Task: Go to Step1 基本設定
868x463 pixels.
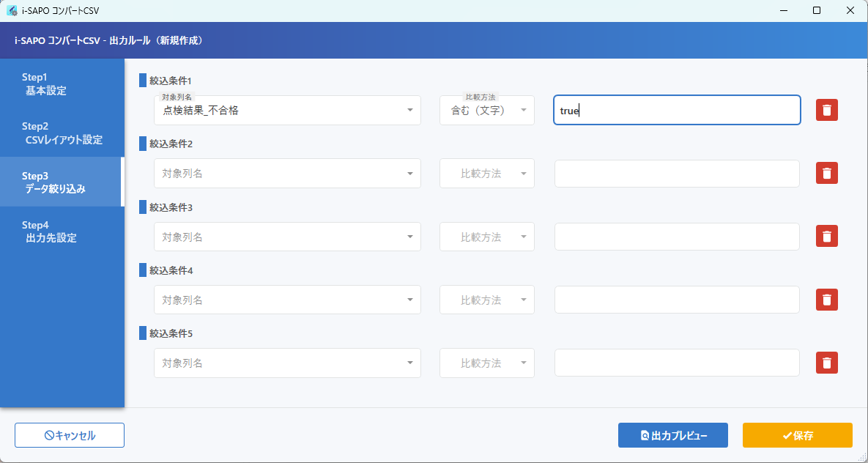Action: coord(62,84)
